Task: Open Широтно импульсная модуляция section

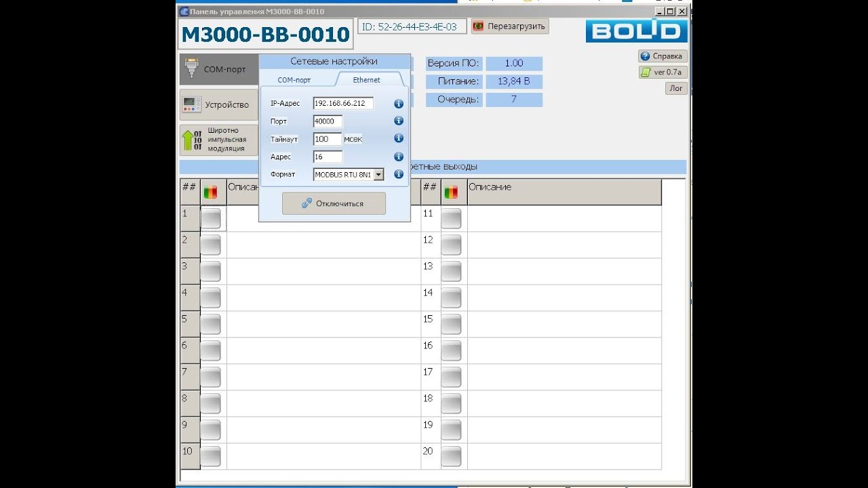Action: pyautogui.click(x=219, y=140)
